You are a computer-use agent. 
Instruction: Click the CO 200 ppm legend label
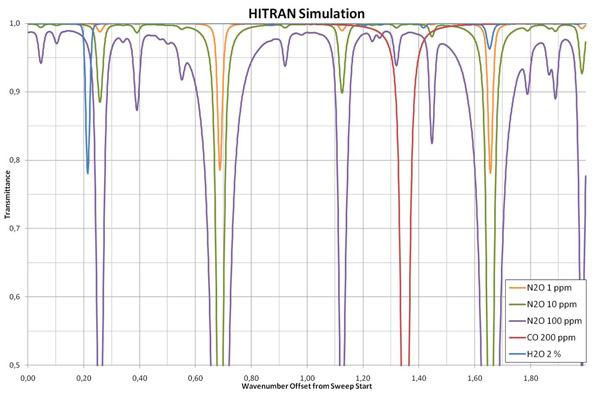pyautogui.click(x=553, y=337)
